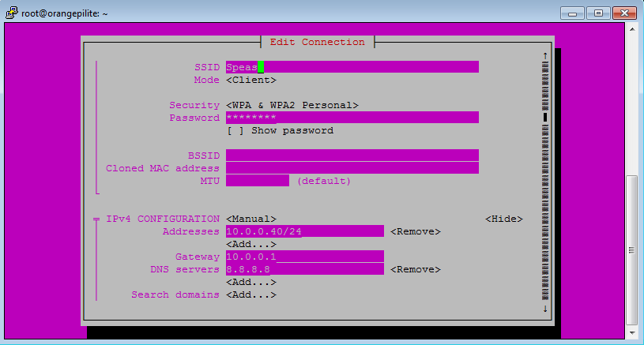Click the Edit Connection dialog title
The height and width of the screenshot is (345, 644).
point(317,42)
